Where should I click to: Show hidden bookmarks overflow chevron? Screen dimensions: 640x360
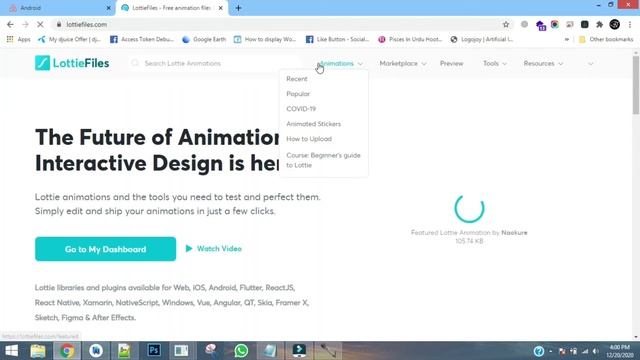click(x=567, y=39)
